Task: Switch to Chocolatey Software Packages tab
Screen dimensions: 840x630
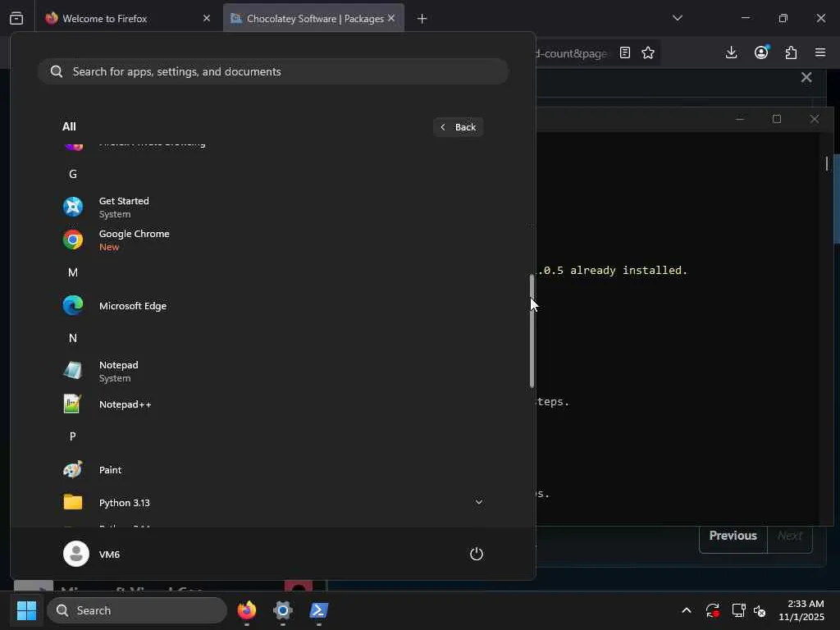Action: click(x=313, y=19)
